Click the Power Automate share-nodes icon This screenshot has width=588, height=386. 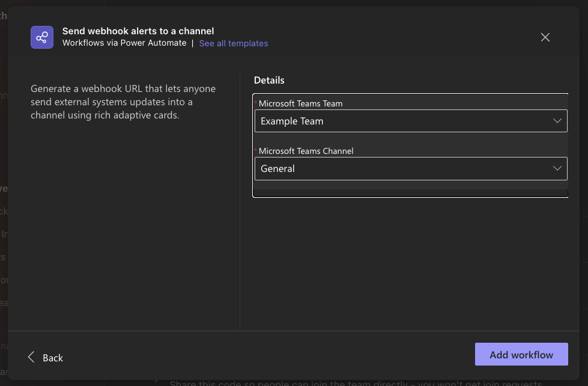[41, 37]
